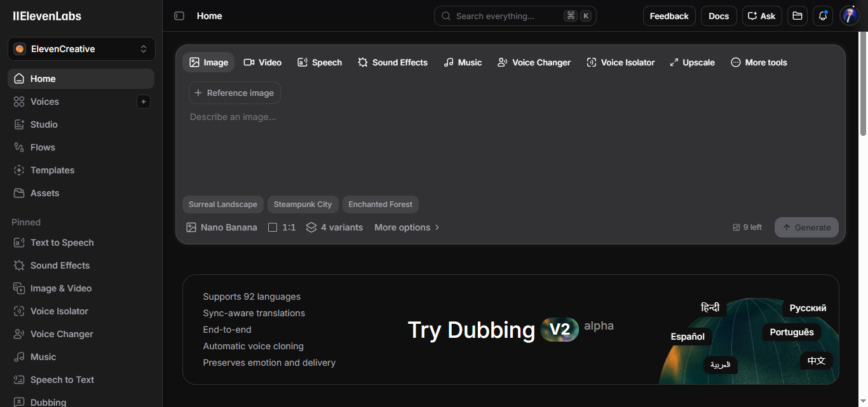
Task: Open the ElevenCreative workspace switcher
Action: click(x=81, y=49)
